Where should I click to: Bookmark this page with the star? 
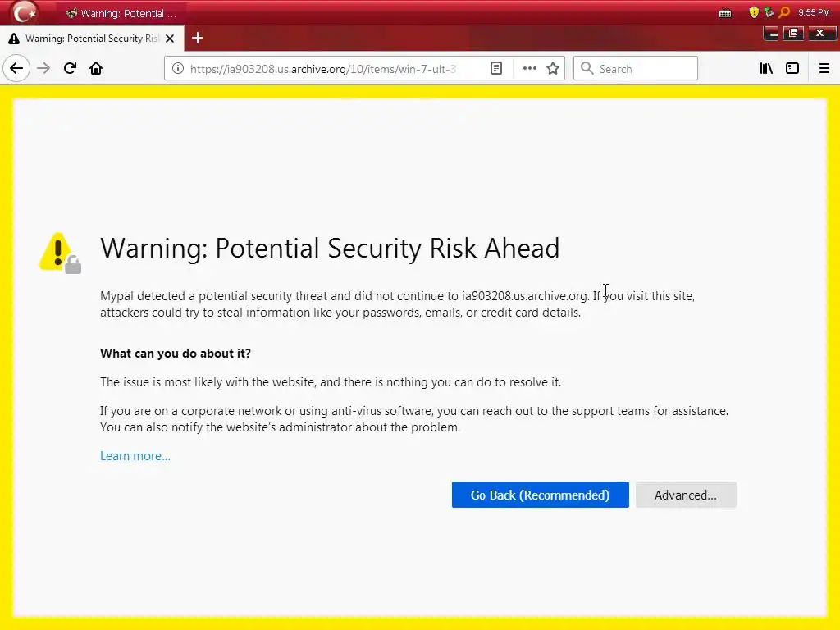(x=553, y=69)
